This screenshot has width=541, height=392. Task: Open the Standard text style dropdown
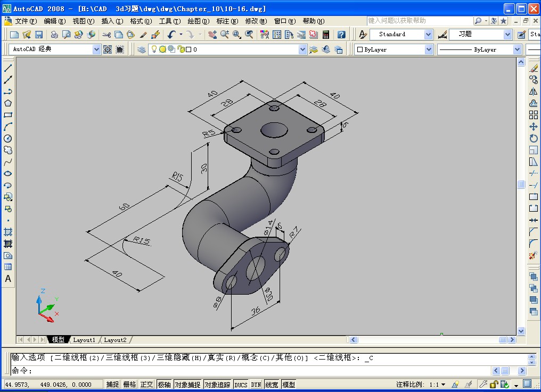click(428, 35)
